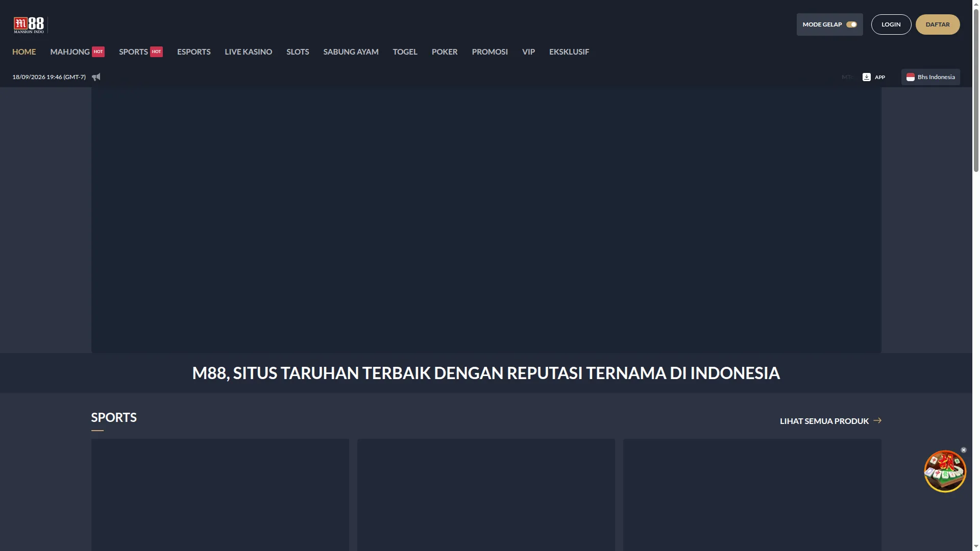Navigate to SLOTS
The image size is (980, 551).
[298, 52]
